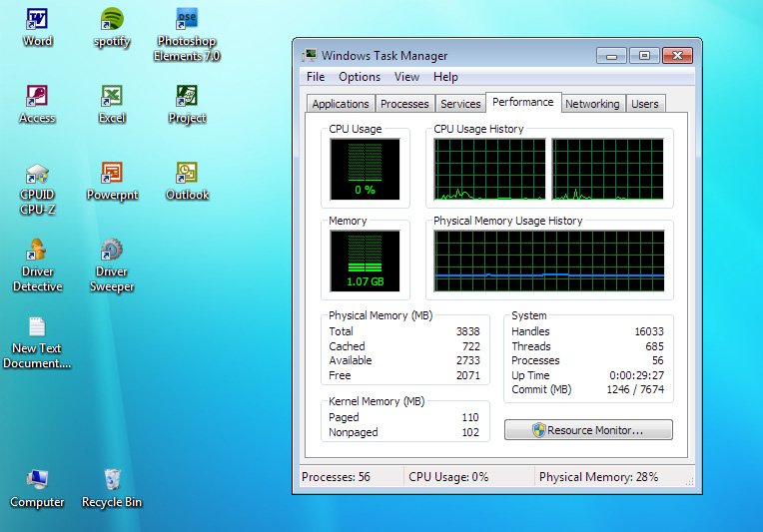
Task: Minimize the Windows Task Manager window
Action: click(x=611, y=56)
